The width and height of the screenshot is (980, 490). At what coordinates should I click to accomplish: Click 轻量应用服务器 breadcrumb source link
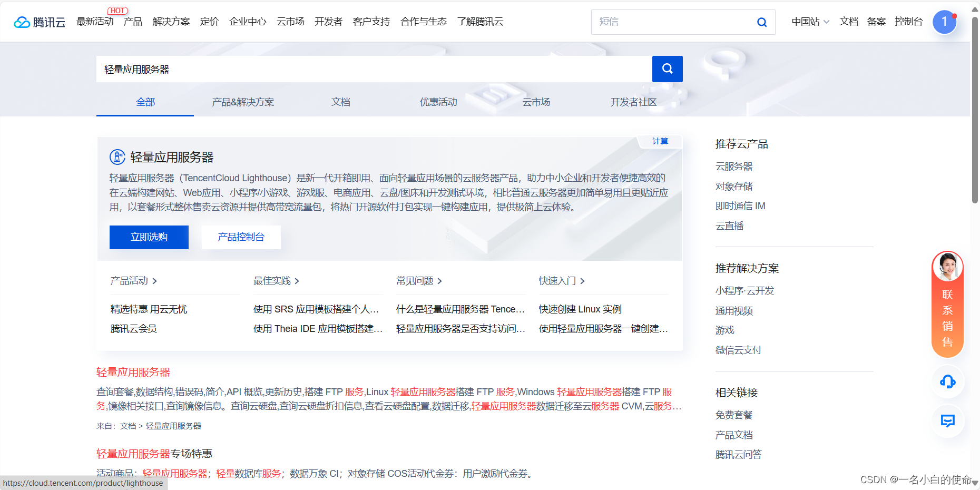(173, 426)
